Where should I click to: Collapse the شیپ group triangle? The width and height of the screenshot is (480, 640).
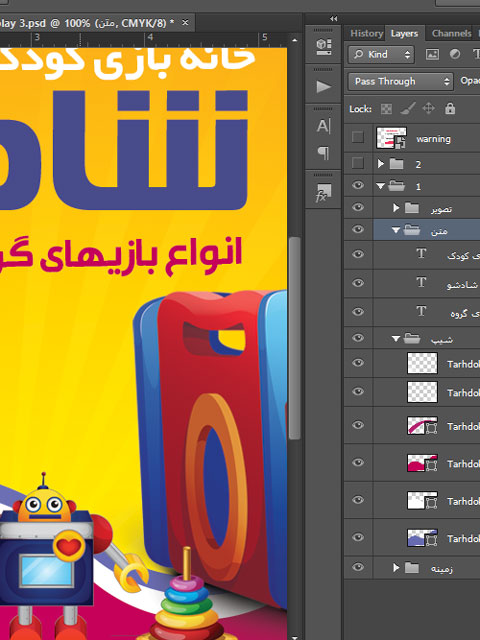(x=396, y=338)
